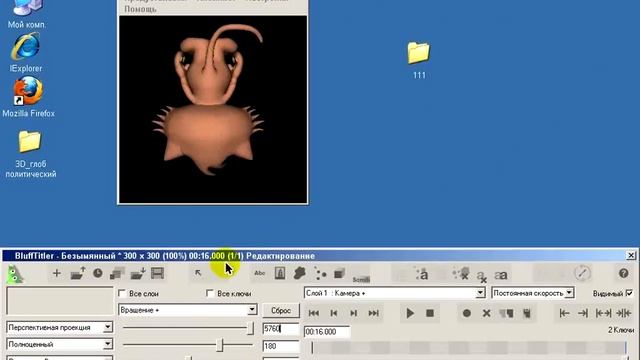Select the '111' desktop folder
Image resolution: width=640 pixels, height=360 pixels.
coord(419,60)
